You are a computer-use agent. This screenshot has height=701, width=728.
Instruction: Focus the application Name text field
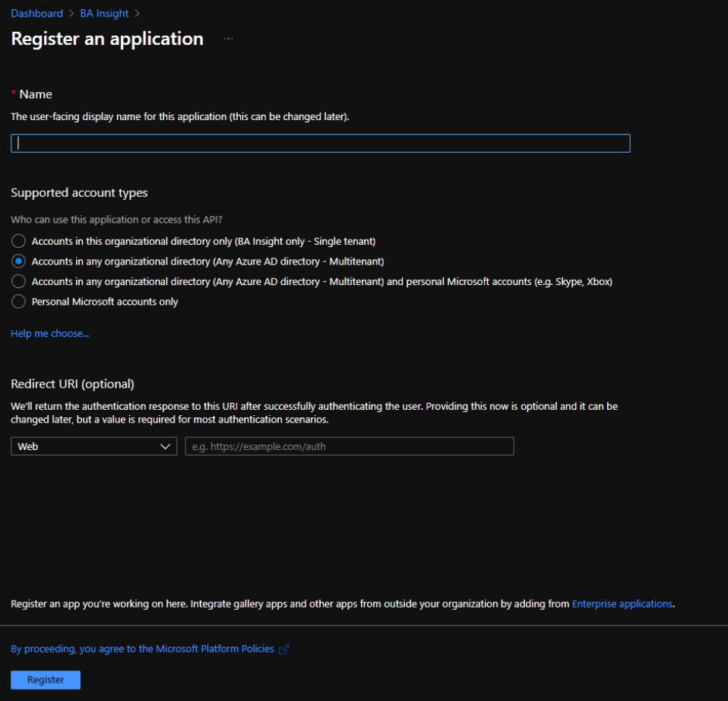pyautogui.click(x=320, y=143)
